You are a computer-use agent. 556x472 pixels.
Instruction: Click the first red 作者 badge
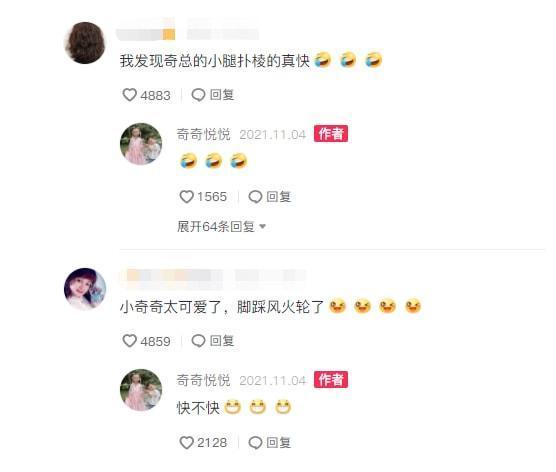pos(331,134)
